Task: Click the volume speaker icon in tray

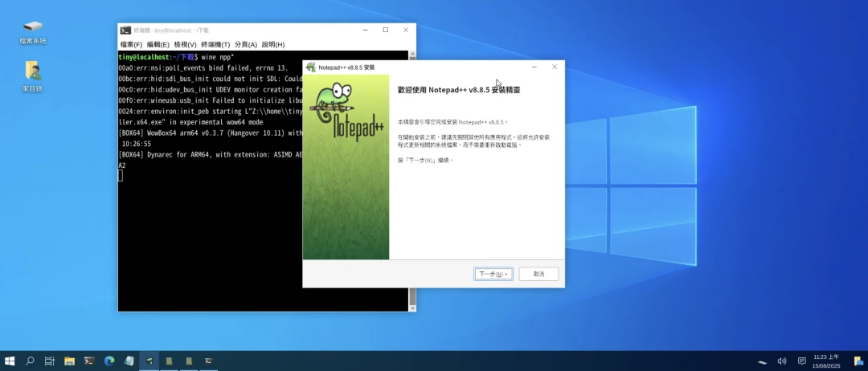Action: coord(782,361)
